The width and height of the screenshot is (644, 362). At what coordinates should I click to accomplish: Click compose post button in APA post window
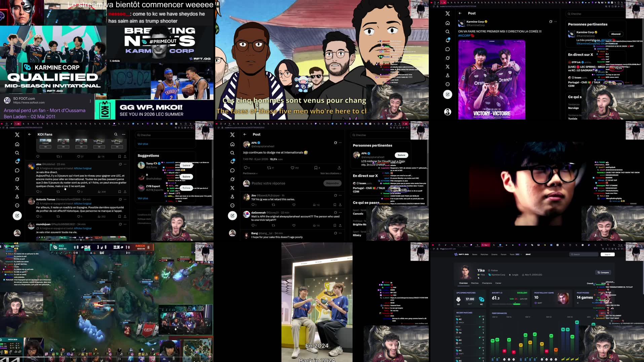[232, 216]
